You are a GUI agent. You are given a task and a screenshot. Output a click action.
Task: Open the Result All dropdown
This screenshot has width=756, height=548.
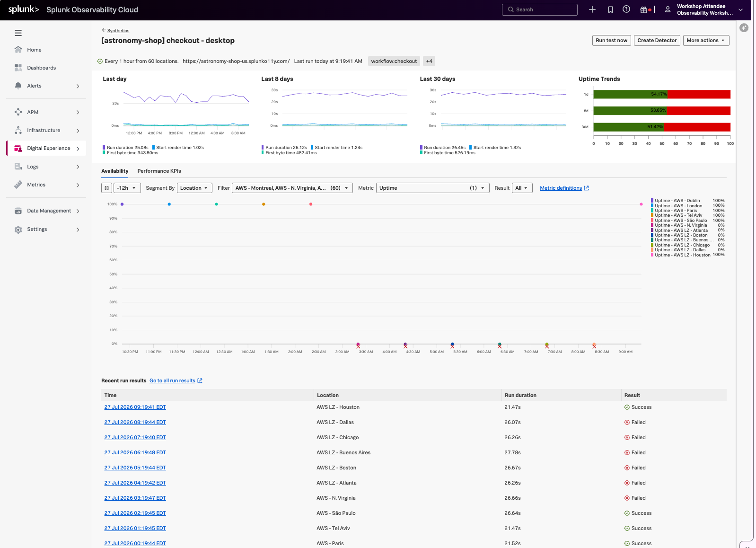(522, 188)
